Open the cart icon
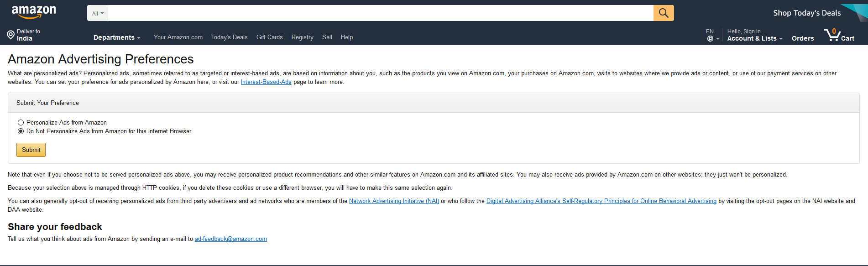 click(x=839, y=35)
